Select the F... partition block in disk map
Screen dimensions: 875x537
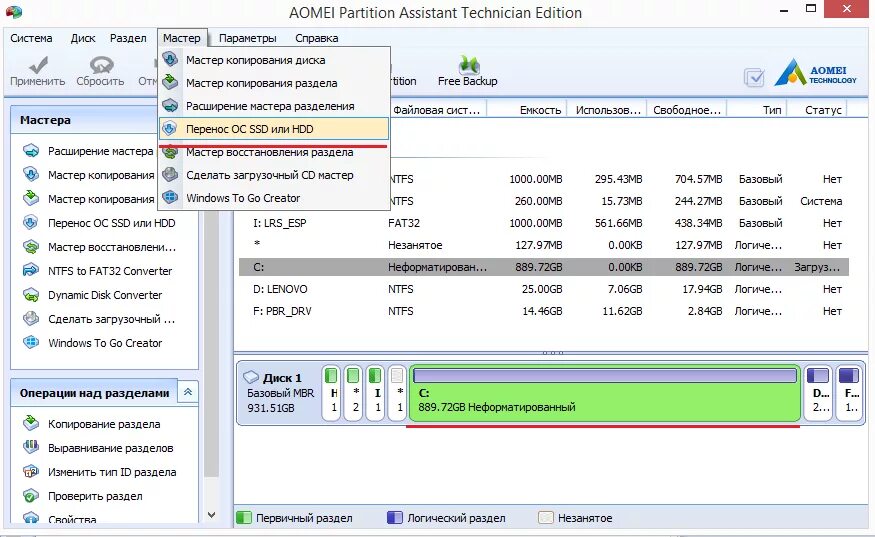[x=850, y=393]
